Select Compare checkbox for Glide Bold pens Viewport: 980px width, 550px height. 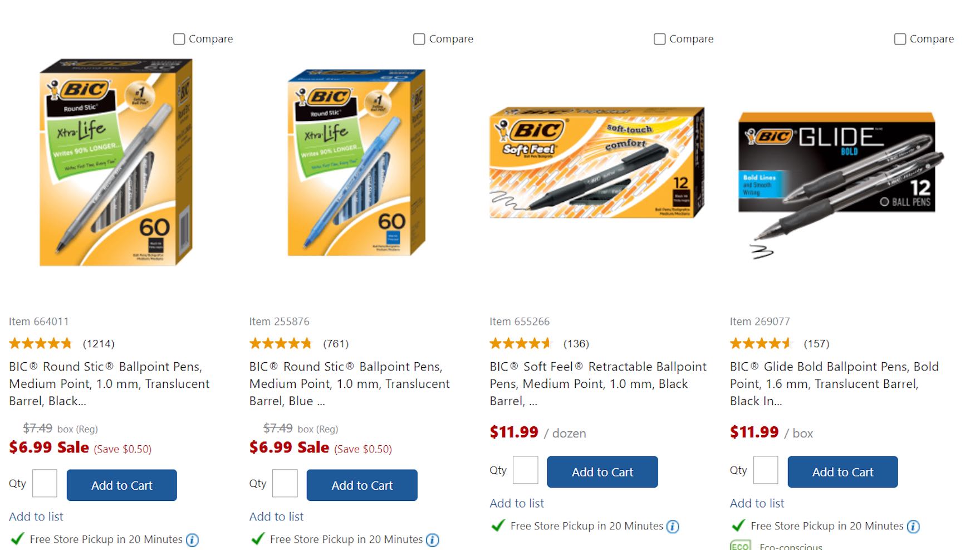coord(900,39)
